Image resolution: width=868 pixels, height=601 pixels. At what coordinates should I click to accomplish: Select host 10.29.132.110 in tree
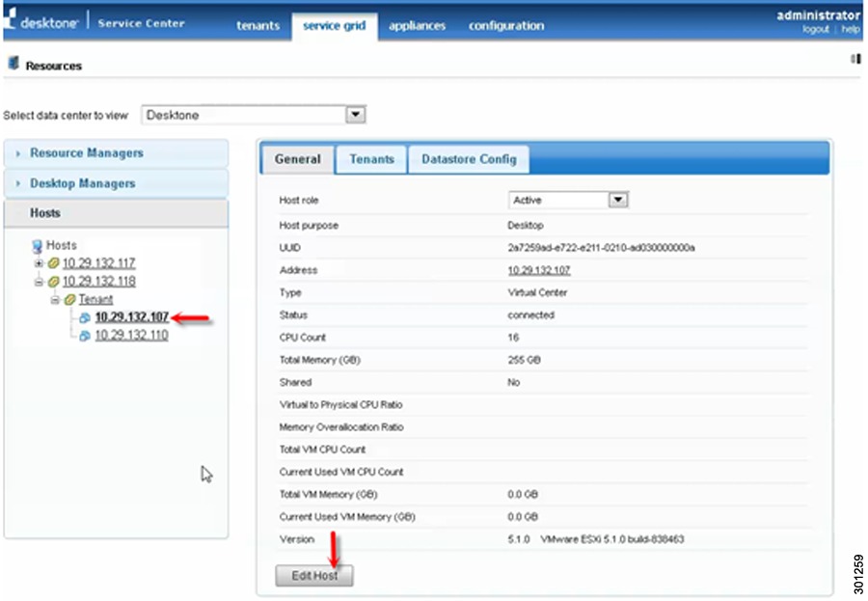tap(131, 336)
